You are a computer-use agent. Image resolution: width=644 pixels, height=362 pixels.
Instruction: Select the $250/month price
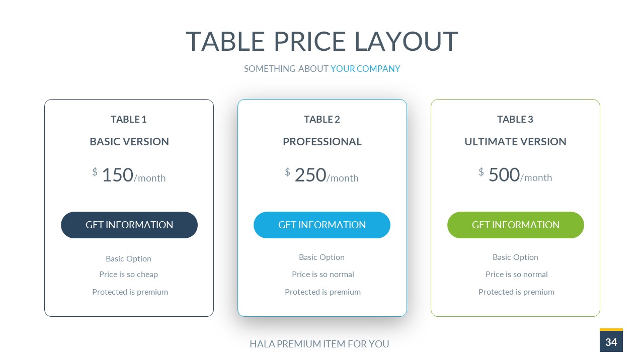pos(322,175)
